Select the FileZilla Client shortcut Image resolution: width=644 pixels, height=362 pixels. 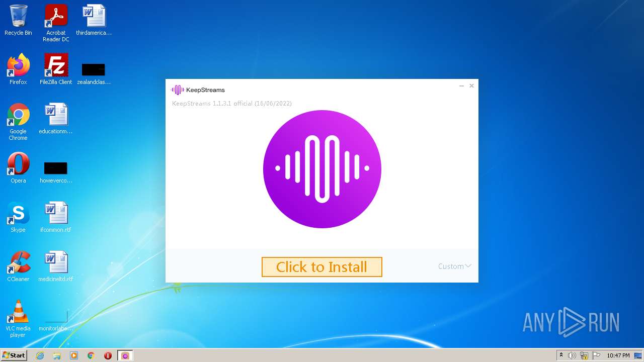(x=56, y=69)
